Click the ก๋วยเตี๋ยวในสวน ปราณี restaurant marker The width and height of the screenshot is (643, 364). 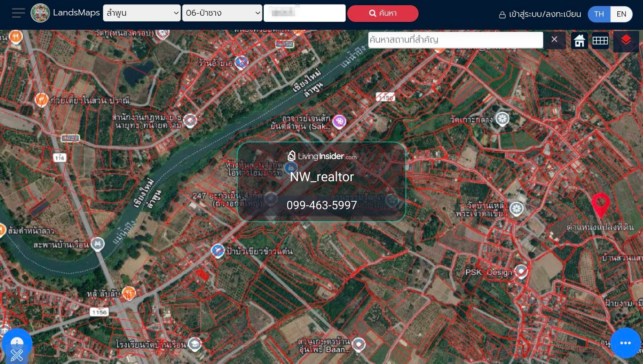[x=41, y=99]
